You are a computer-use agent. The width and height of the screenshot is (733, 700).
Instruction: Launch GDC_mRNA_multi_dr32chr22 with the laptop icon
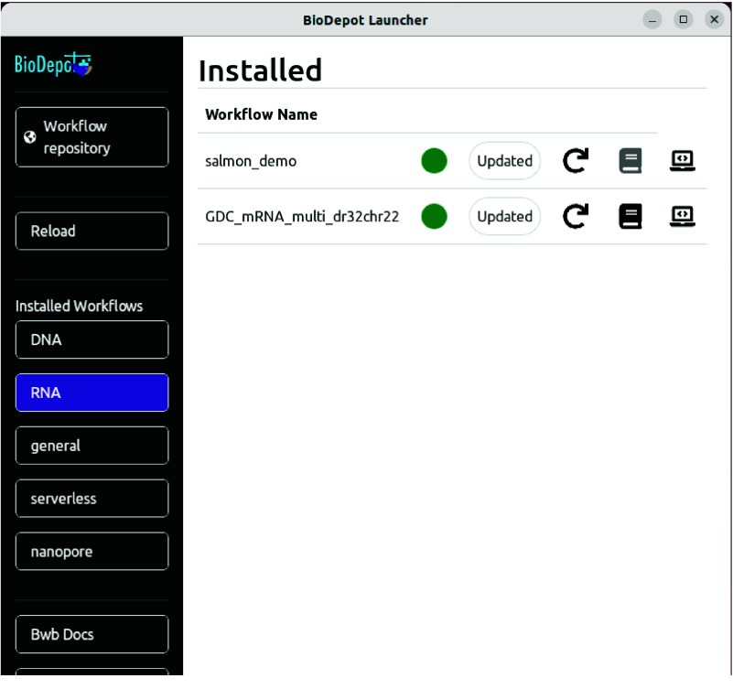pyautogui.click(x=683, y=217)
